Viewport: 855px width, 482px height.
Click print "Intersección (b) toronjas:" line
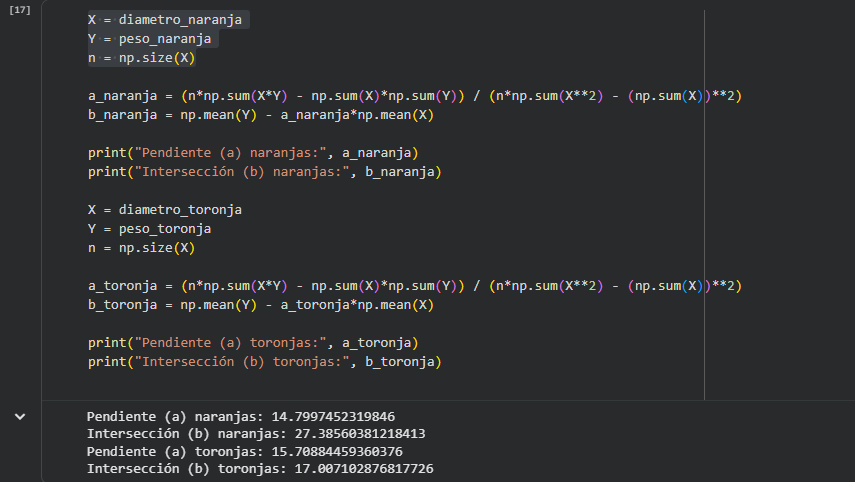click(264, 362)
